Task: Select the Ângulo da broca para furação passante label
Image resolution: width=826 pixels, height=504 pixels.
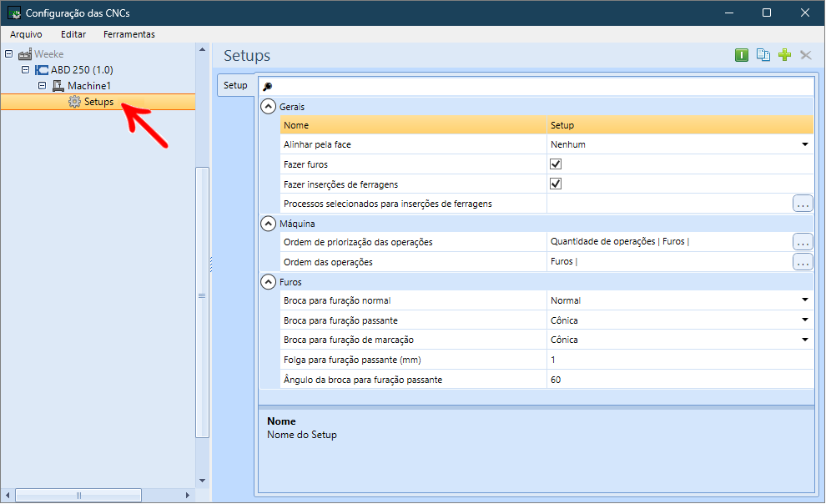Action: pos(362,380)
